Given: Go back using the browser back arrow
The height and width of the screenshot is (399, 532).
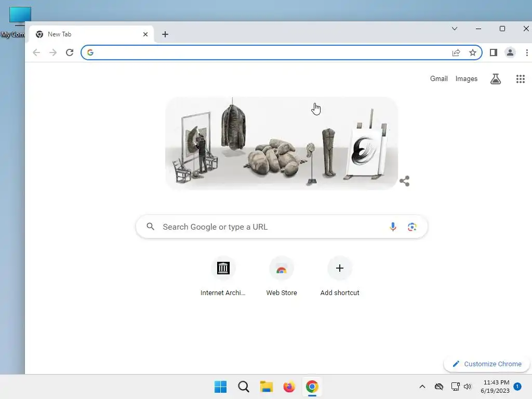Looking at the screenshot, I should (36, 52).
